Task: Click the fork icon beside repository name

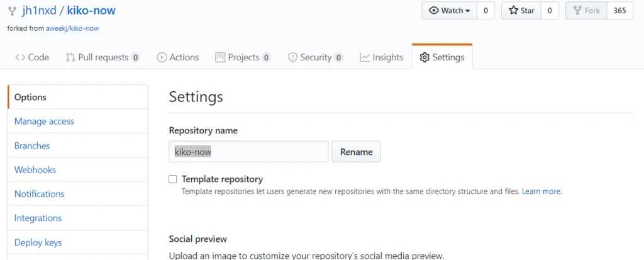Action: (x=12, y=11)
